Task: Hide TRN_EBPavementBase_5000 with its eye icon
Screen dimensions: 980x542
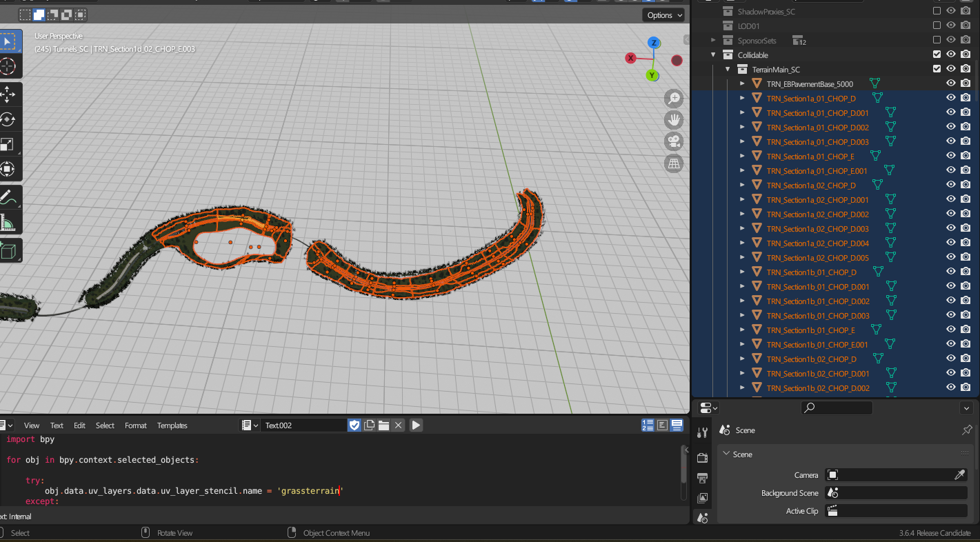Action: tap(951, 83)
